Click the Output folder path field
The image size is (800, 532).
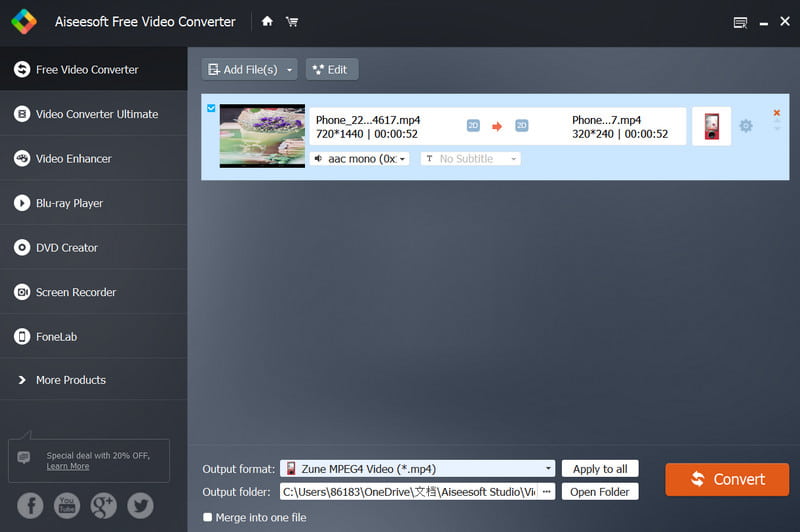pos(409,492)
